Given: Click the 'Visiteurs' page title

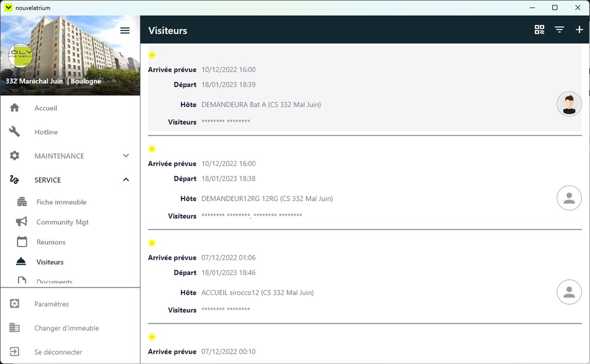Looking at the screenshot, I should (x=168, y=31).
